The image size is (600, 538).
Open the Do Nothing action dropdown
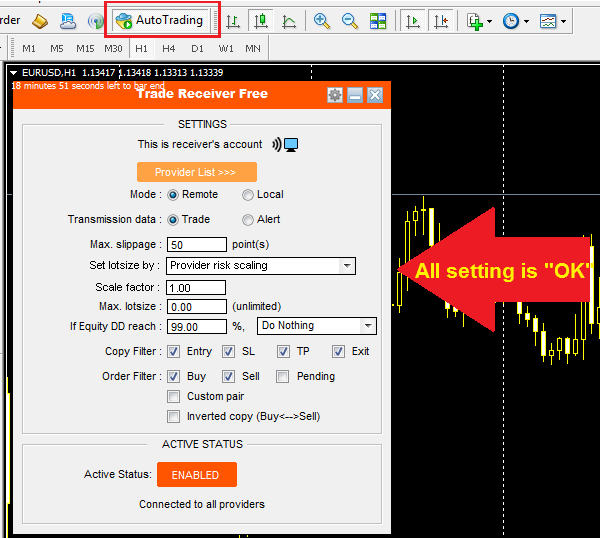tap(317, 326)
